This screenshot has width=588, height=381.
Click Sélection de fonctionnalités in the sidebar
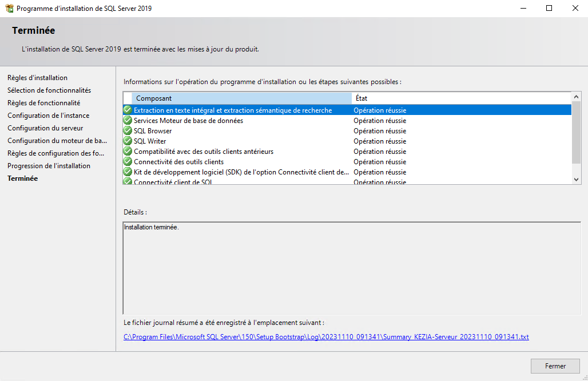49,90
